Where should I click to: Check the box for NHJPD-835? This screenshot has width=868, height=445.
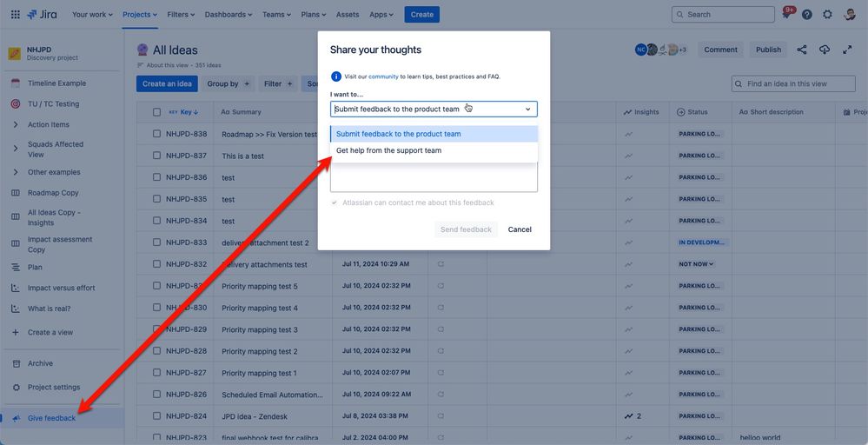click(x=156, y=199)
